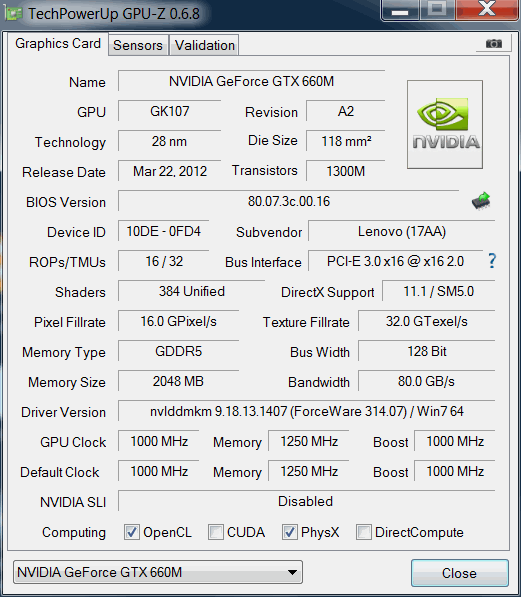
Task: Minimize the GPU-Z window
Action: click(x=400, y=10)
